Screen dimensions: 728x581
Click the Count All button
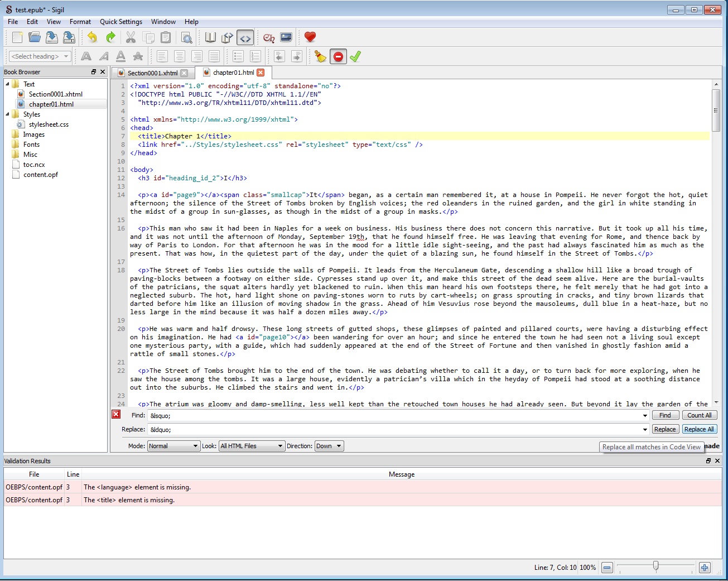coord(699,415)
